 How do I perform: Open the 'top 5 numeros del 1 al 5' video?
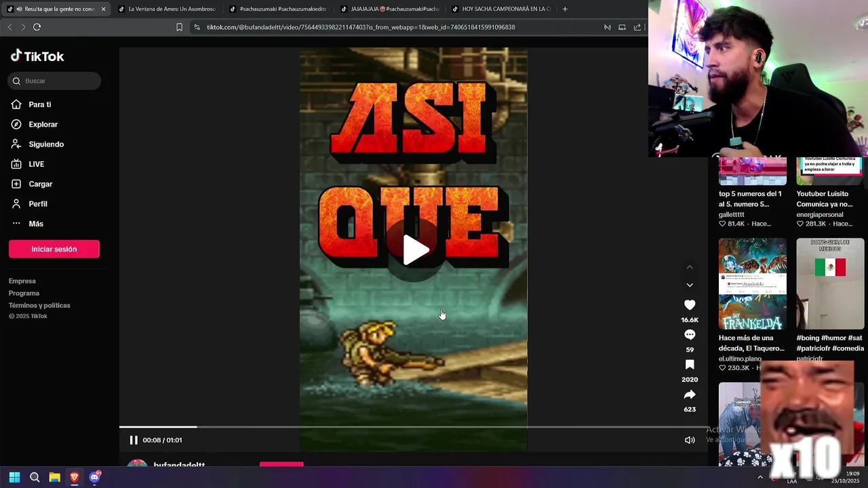(x=753, y=171)
